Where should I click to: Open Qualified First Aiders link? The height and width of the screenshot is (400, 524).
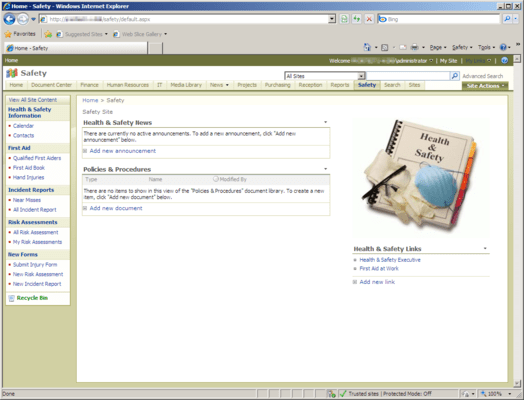click(37, 158)
